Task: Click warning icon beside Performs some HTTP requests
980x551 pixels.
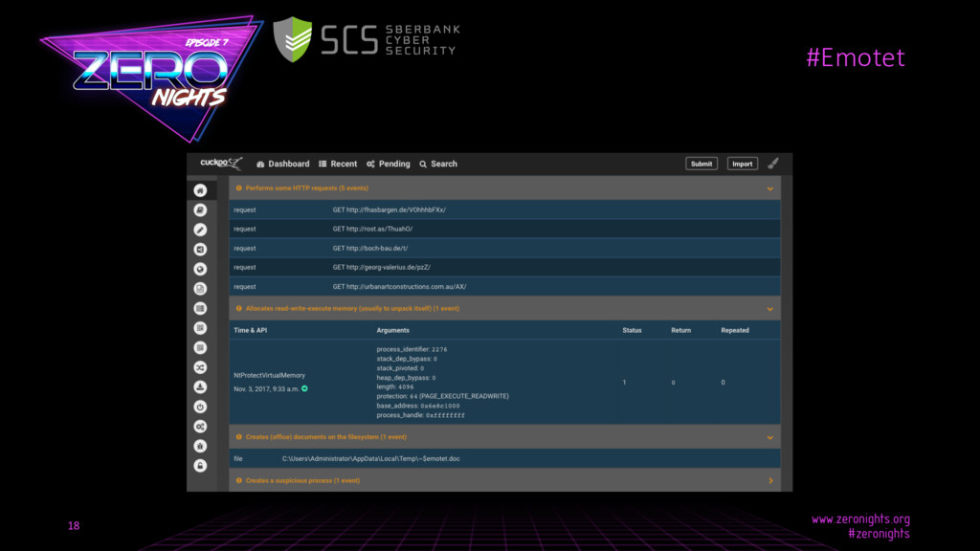Action: click(238, 188)
